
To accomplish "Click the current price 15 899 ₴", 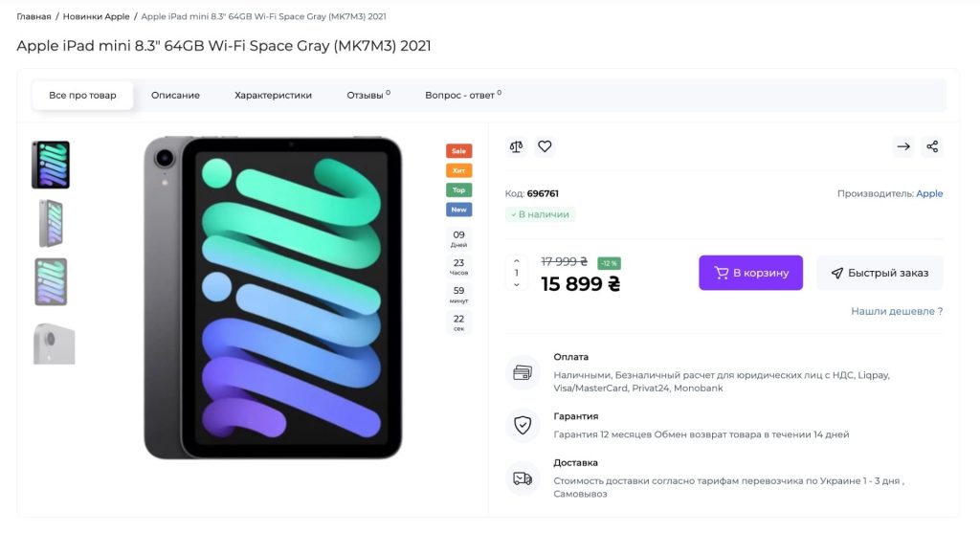I will [x=581, y=284].
